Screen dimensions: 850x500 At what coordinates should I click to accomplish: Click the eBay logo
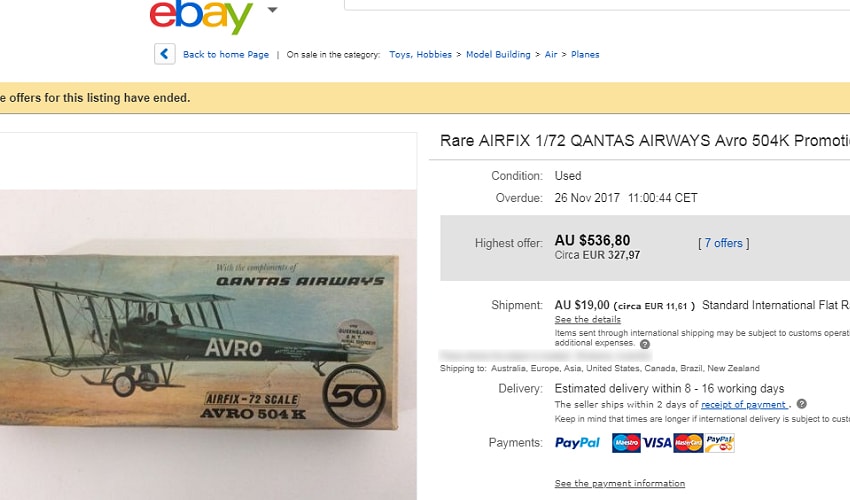[201, 16]
